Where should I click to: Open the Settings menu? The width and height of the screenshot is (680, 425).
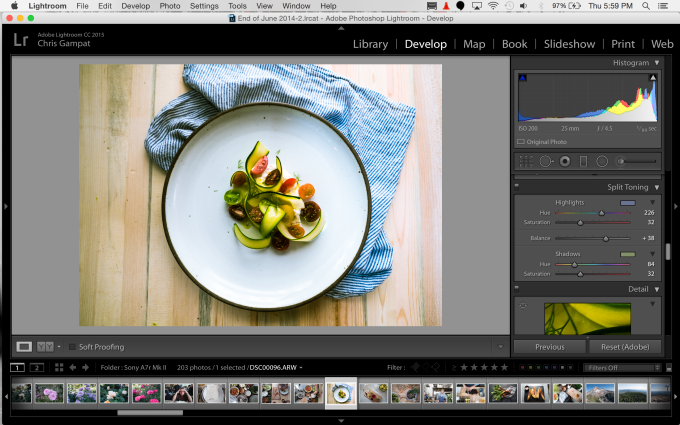tap(204, 6)
